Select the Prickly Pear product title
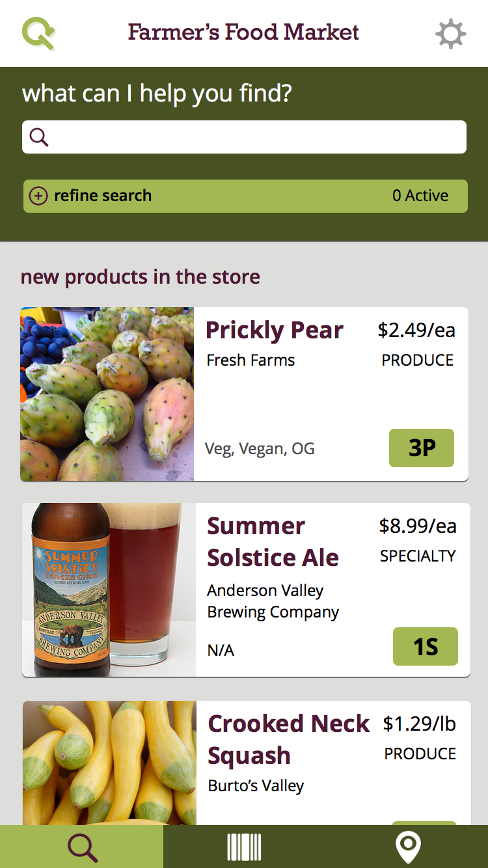Screen dimensions: 488x868 click(x=274, y=331)
